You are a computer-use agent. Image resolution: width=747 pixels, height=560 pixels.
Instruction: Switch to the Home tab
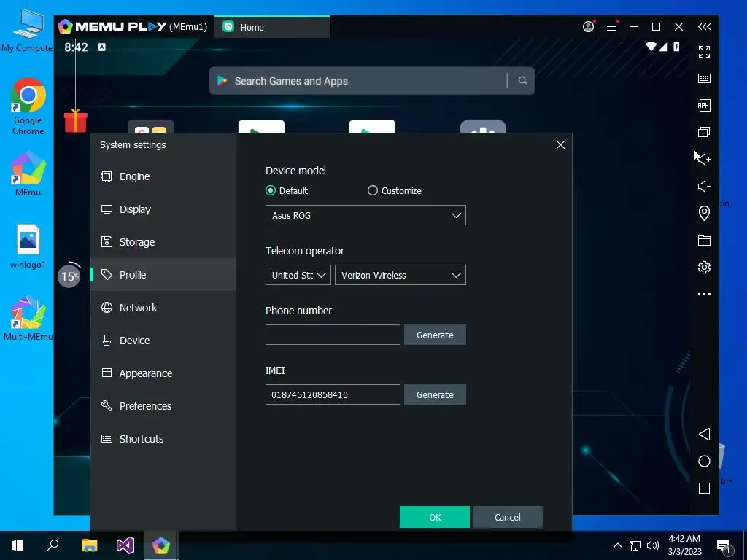(273, 27)
